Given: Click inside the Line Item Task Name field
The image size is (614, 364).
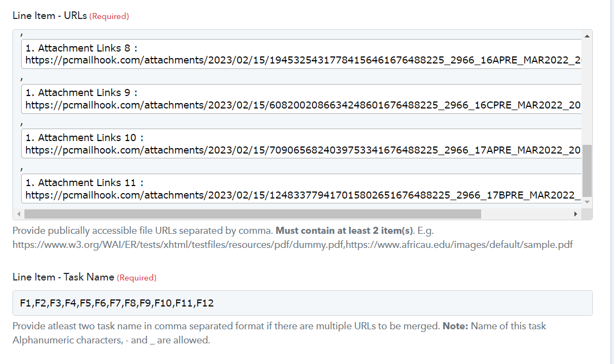Looking at the screenshot, I should tap(302, 303).
